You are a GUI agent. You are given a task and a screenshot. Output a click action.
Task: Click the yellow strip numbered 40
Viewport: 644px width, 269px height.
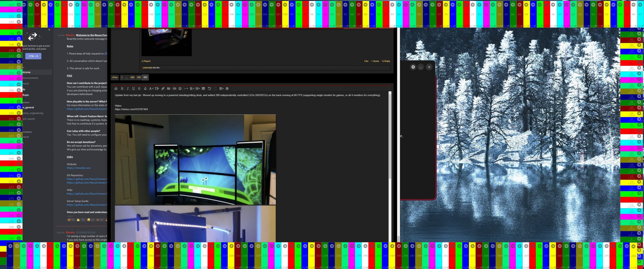tap(631, 45)
